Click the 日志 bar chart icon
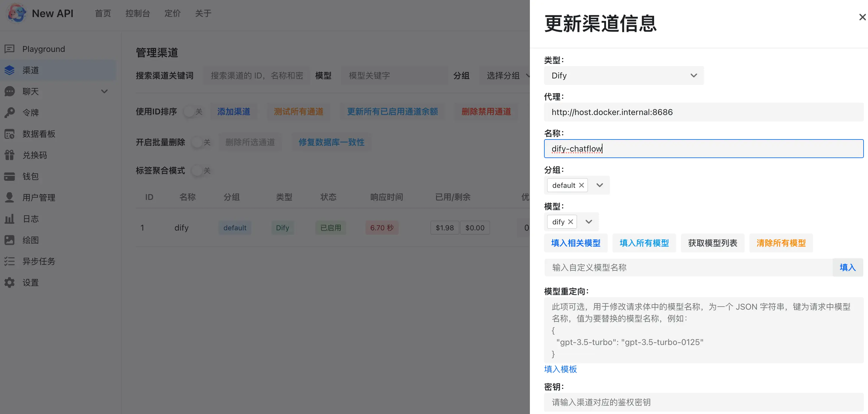Viewport: 868px width, 414px height. coord(9,218)
